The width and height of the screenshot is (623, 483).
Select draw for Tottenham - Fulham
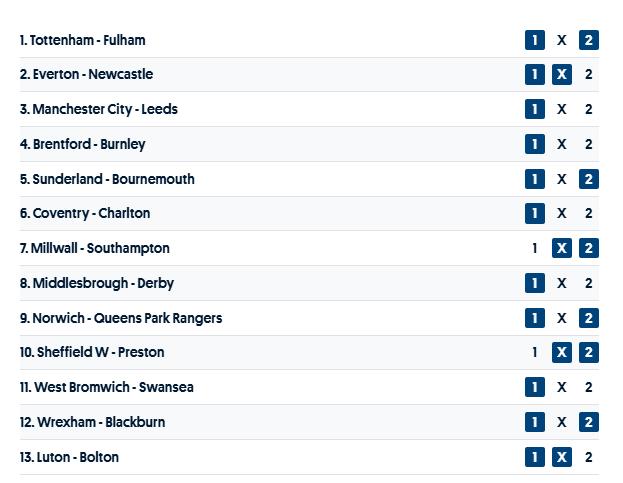(x=562, y=40)
